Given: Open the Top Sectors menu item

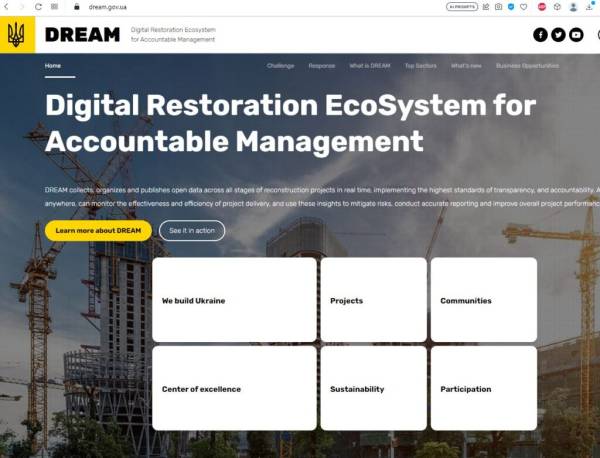Looking at the screenshot, I should [421, 66].
